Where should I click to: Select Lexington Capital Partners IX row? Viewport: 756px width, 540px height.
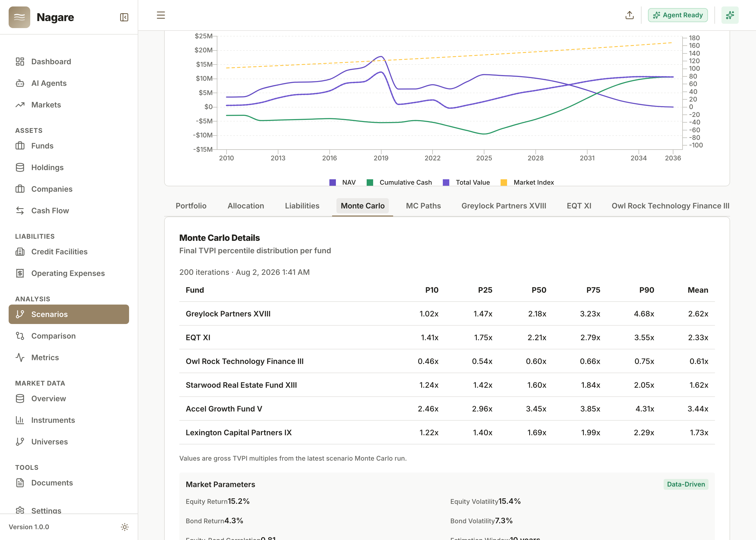click(x=447, y=433)
